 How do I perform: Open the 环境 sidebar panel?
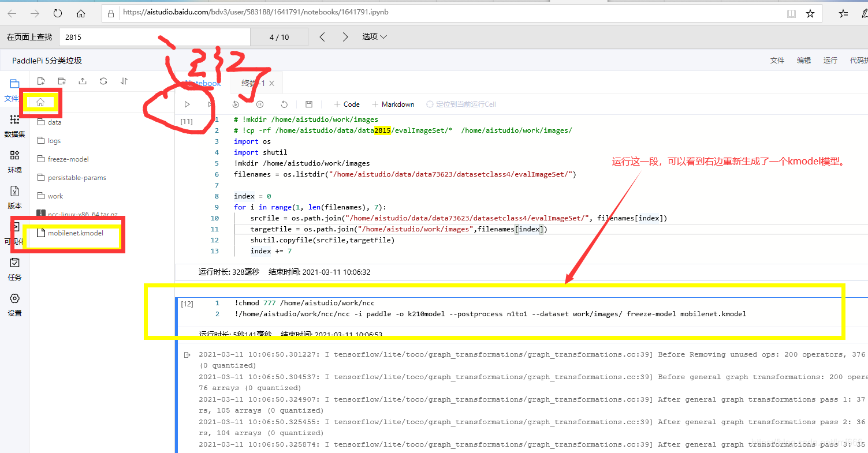click(14, 162)
